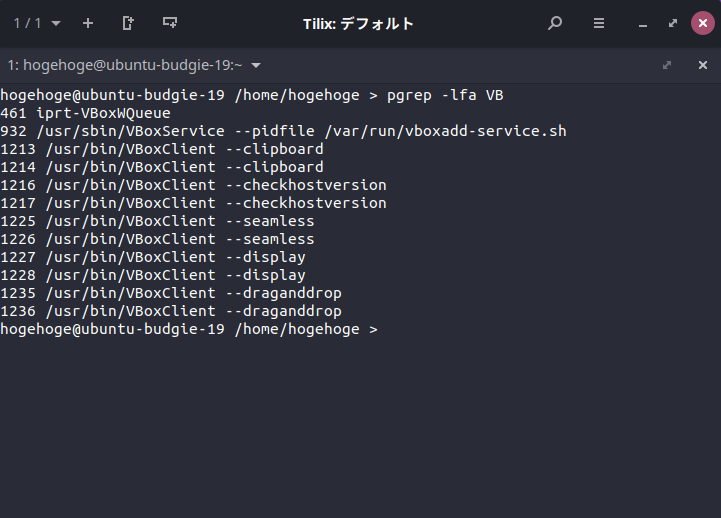Viewport: 721px width, 518px height.
Task: Click the PID 1227 VBoxClient --display line
Action: 153,257
